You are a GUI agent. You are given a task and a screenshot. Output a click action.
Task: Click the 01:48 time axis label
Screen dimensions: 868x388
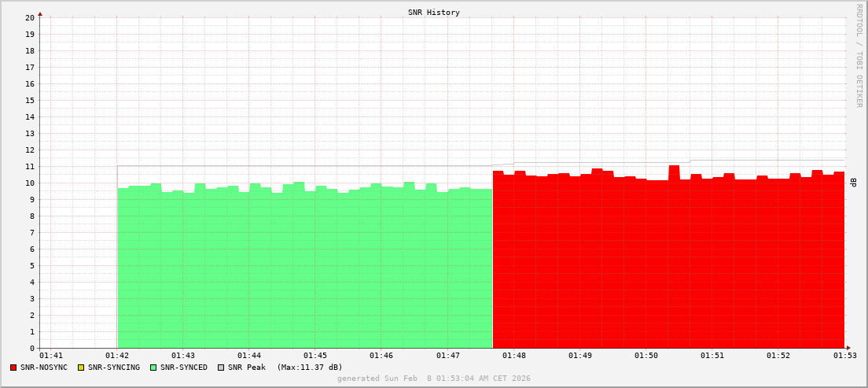[x=513, y=356]
